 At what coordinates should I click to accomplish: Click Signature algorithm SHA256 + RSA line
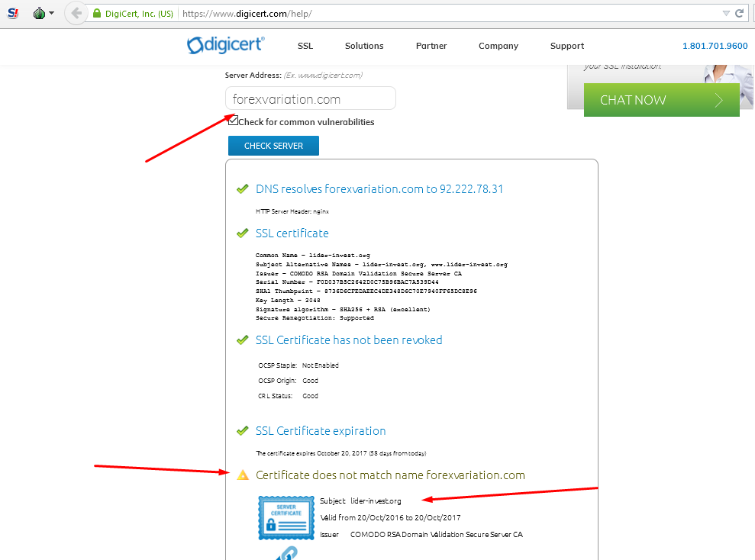(x=343, y=309)
